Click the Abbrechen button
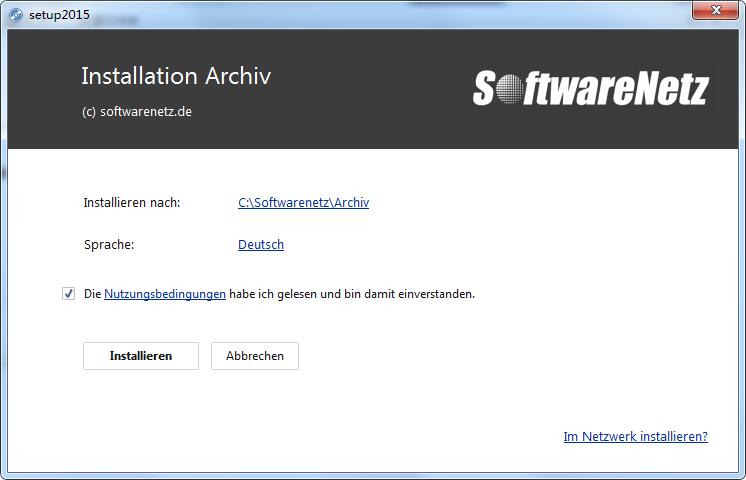Image resolution: width=746 pixels, height=480 pixels. coord(255,356)
